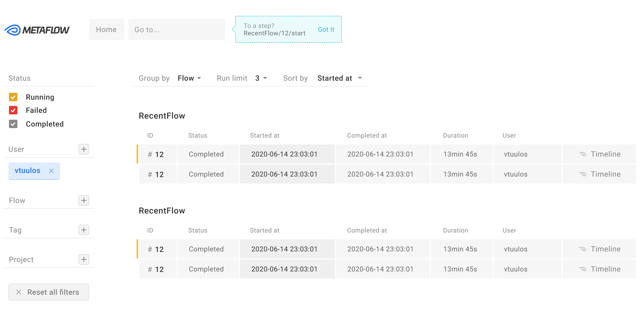Select run # 12 in the second table

(x=156, y=249)
